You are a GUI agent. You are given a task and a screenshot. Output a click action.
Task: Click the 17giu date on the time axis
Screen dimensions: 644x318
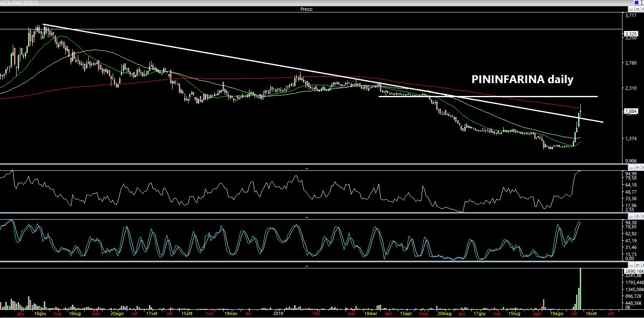pos(480,314)
